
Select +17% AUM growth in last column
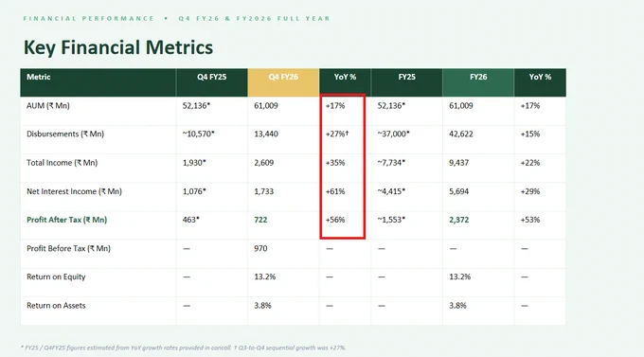tap(529, 105)
